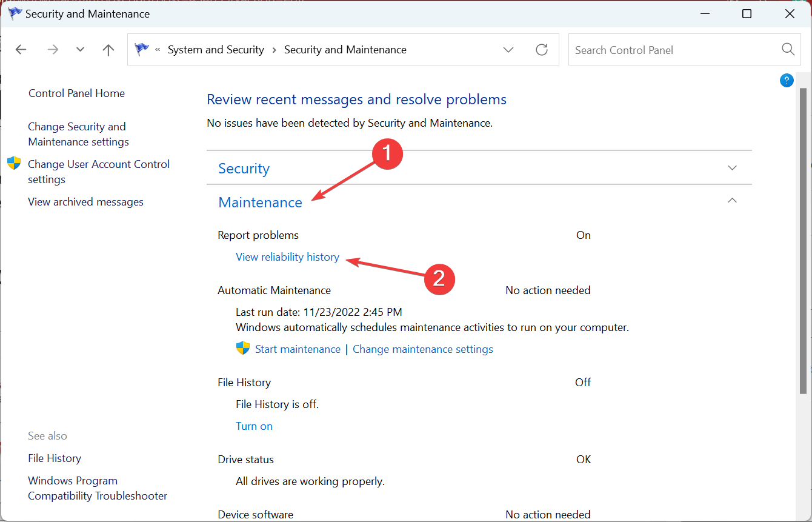Go up one level with Up arrow
812x522 pixels.
pos(108,50)
